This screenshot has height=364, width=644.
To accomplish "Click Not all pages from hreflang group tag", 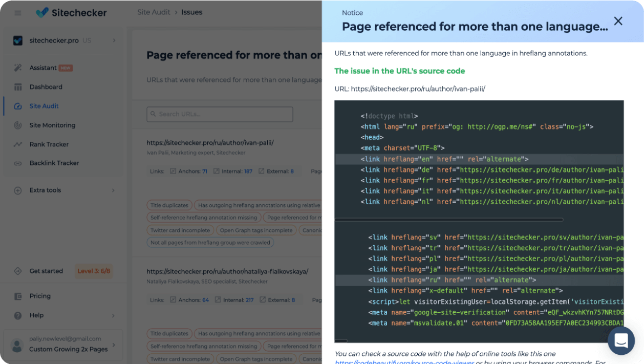I will coord(210,243).
